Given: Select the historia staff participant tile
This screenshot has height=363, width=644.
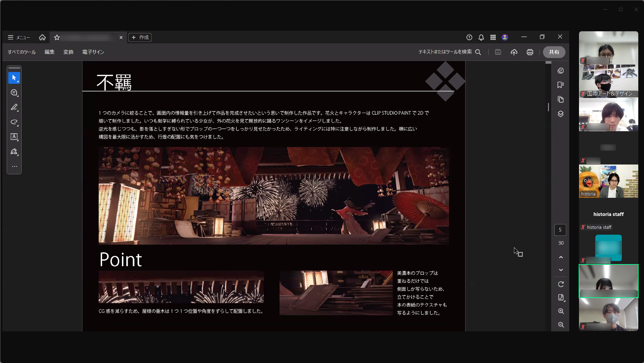Looking at the screenshot, I should [x=608, y=214].
